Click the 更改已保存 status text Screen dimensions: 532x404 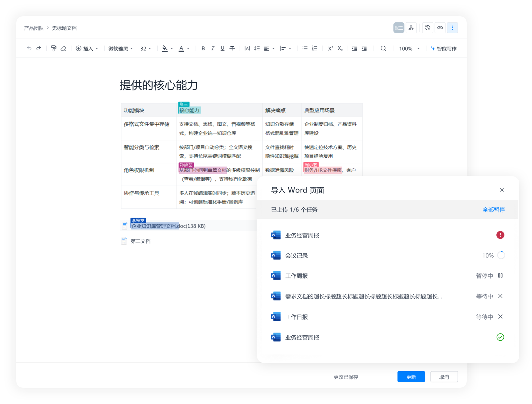(346, 377)
